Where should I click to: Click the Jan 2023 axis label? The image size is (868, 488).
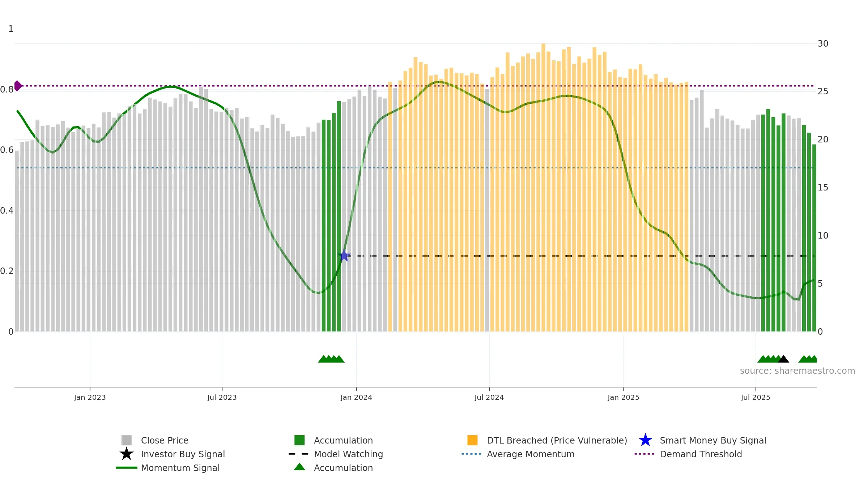(90, 398)
